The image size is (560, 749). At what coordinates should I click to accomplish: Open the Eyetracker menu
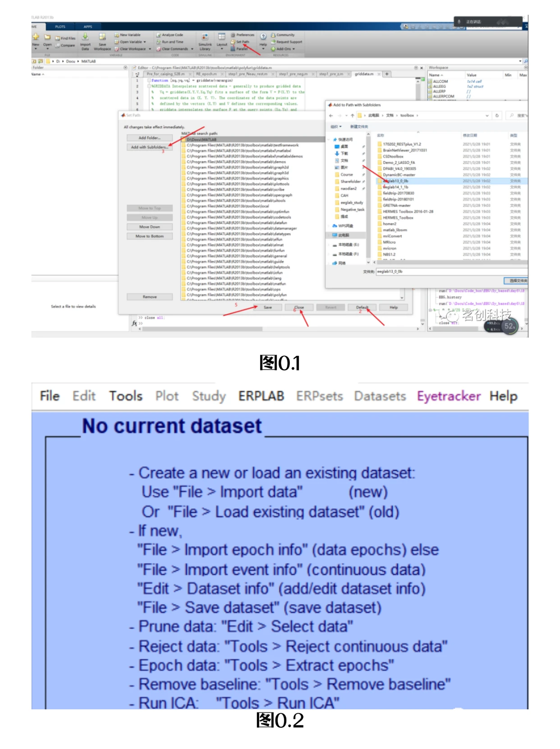pos(448,396)
